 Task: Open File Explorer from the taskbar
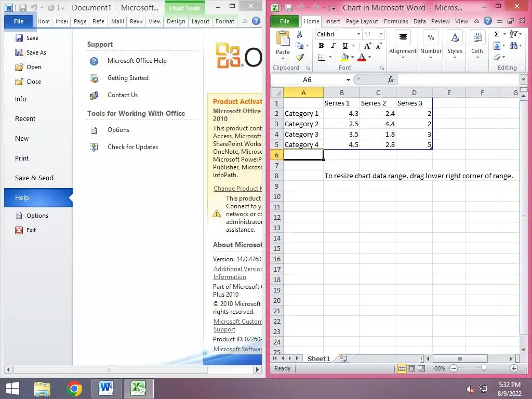tap(42, 389)
